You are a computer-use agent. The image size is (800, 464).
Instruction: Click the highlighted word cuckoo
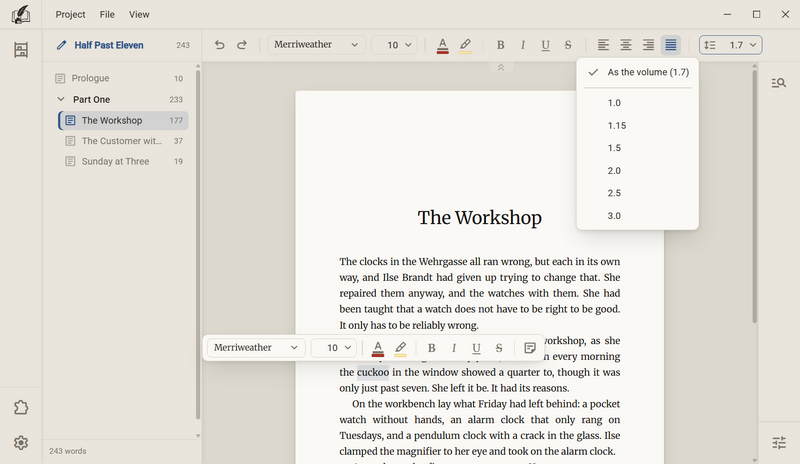373,372
